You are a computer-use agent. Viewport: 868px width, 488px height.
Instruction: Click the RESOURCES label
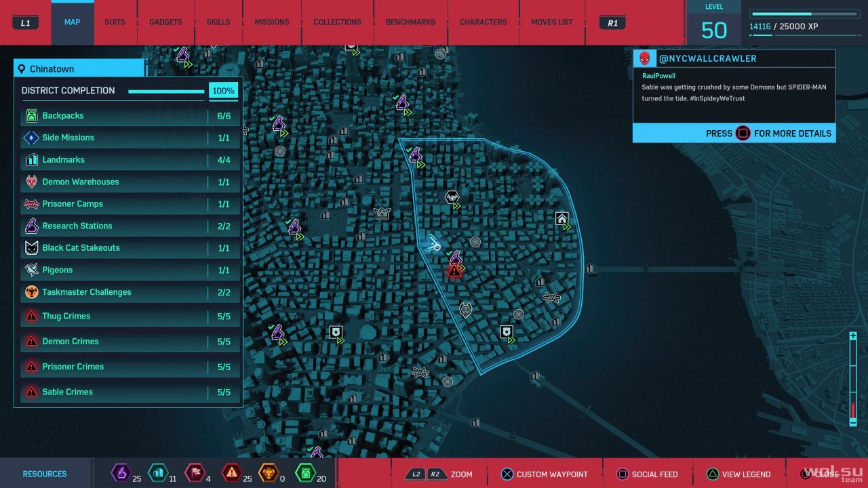point(45,474)
